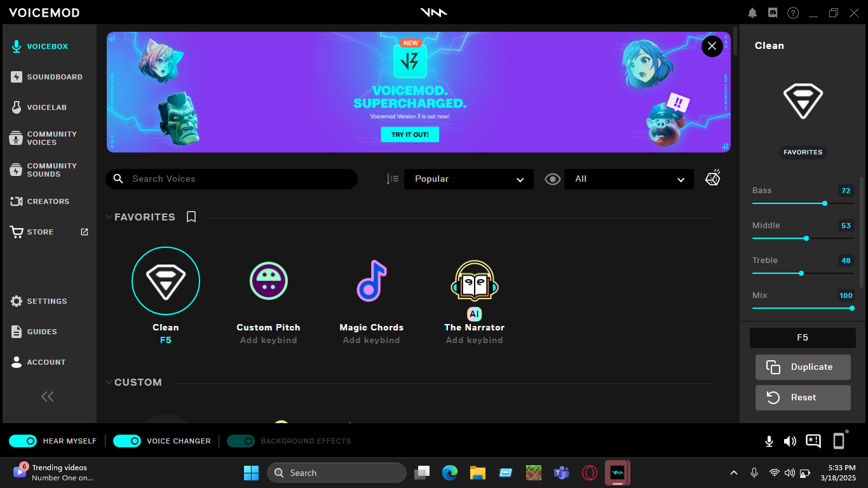Adjust the Middle slider
The height and width of the screenshot is (488, 868).
(803, 238)
